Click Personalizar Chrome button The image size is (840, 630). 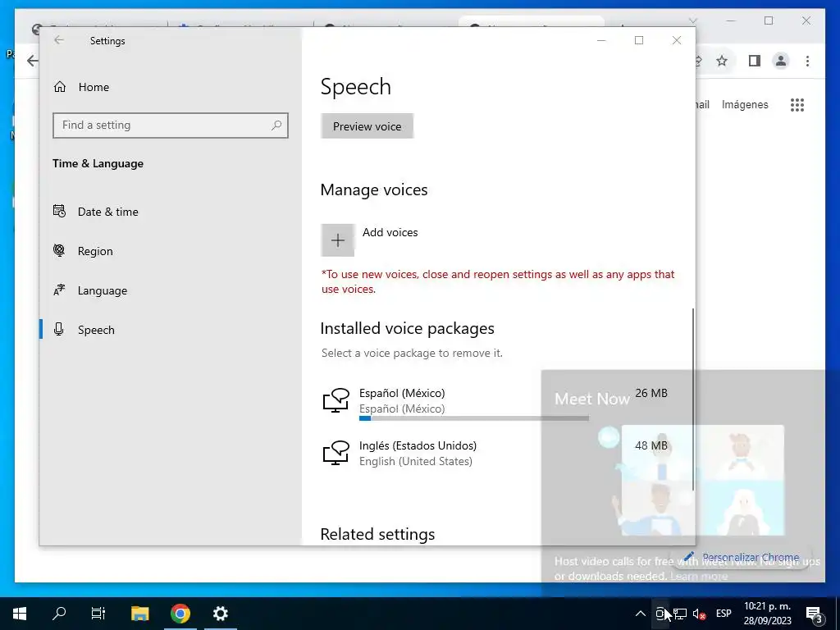[x=743, y=557]
